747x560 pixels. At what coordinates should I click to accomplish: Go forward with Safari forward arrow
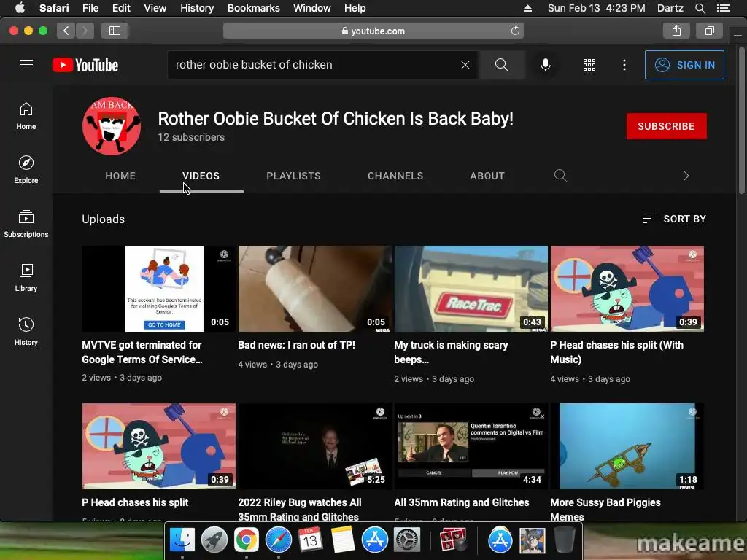pyautogui.click(x=85, y=31)
